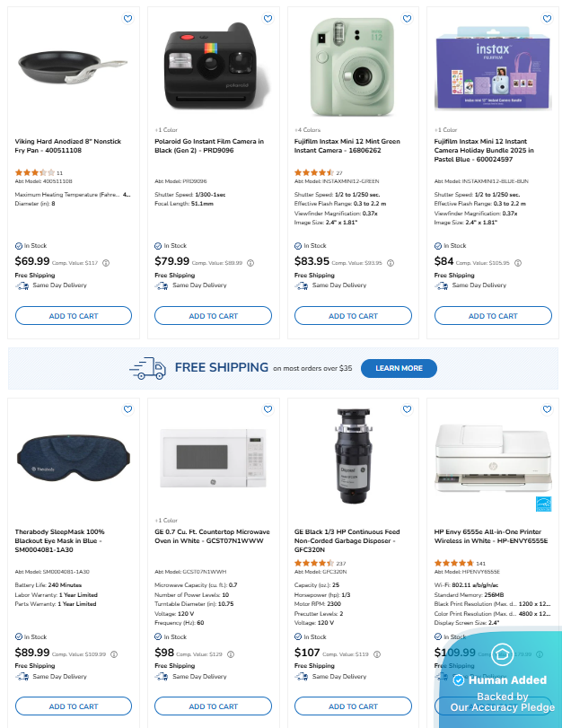This screenshot has width=562, height=728.
Task: Expand +1 Color option on GE Microwave
Action: 166,521
